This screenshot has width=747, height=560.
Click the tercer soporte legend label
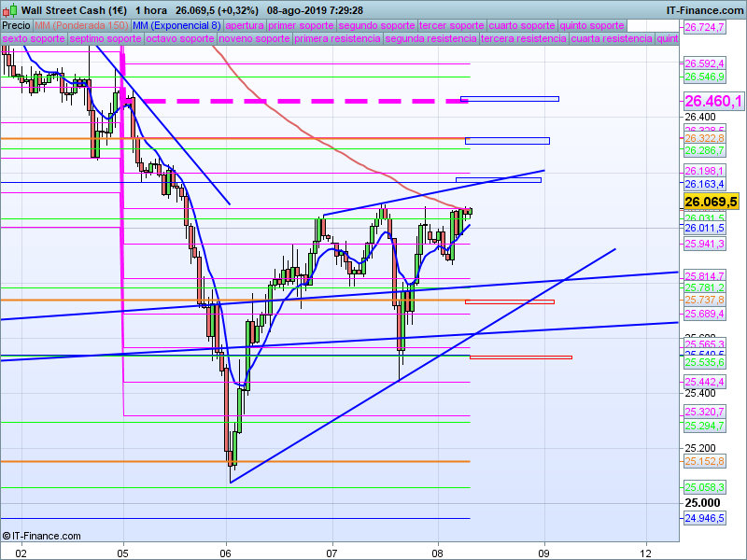coord(452,26)
